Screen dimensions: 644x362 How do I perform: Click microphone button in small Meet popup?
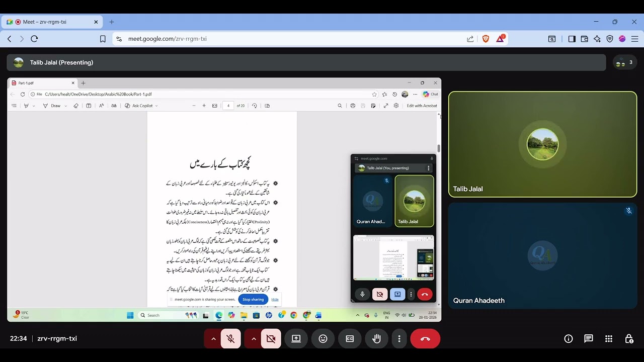click(x=362, y=295)
